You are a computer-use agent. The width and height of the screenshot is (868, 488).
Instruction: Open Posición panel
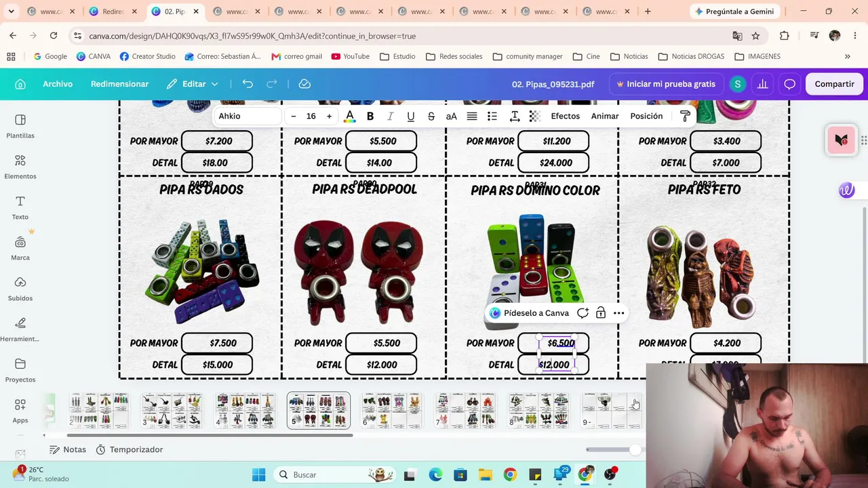(x=646, y=117)
